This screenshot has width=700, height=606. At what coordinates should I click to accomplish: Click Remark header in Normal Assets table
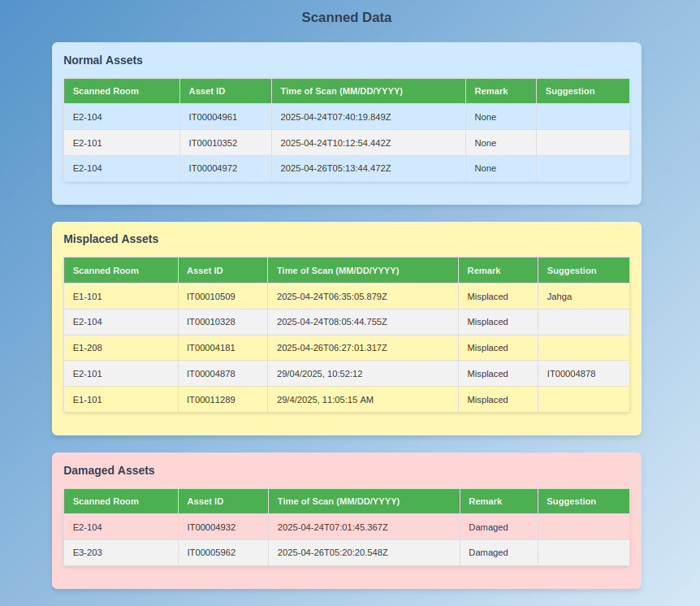tap(501, 91)
